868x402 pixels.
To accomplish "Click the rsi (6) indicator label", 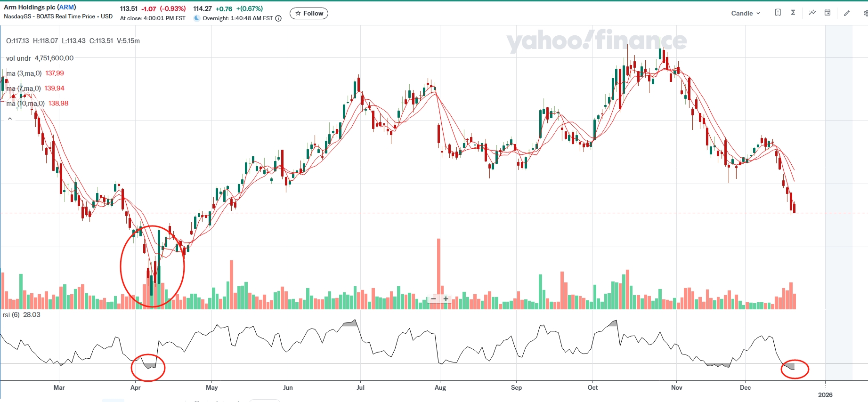I will coord(11,315).
